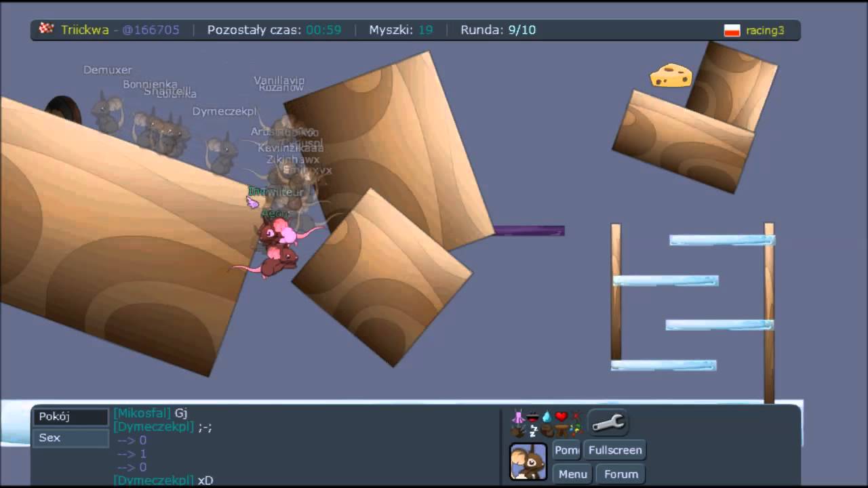Click the Runda 9/10 indicator
Image resolution: width=868 pixels, height=488 pixels.
tap(498, 30)
